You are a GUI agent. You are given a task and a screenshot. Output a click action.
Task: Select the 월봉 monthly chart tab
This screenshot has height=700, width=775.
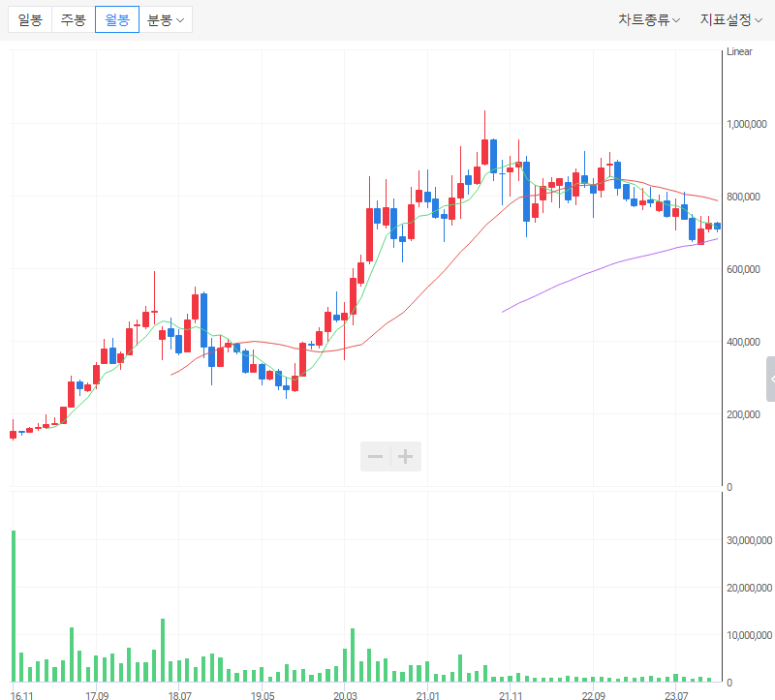point(117,19)
